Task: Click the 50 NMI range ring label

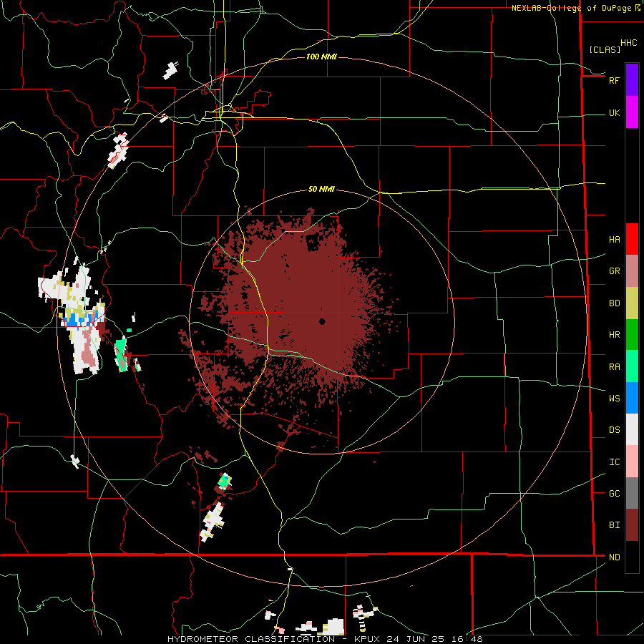Action: pos(321,189)
